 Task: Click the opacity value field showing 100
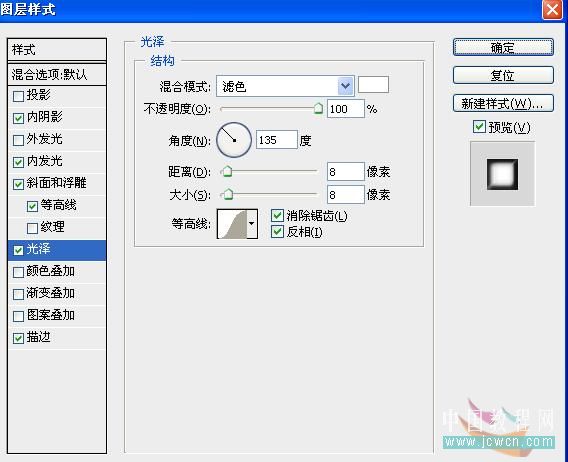click(345, 109)
